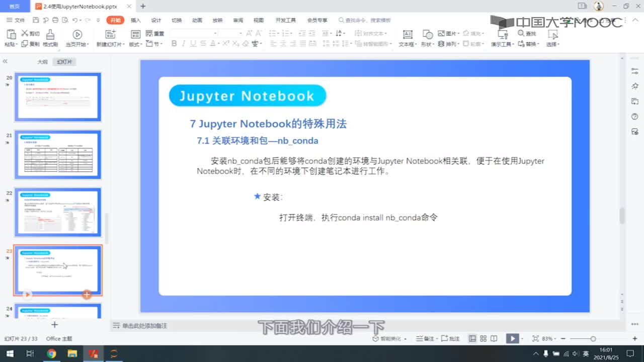The height and width of the screenshot is (362, 644).
Task: Click the Paste clipboard icon
Action: [11, 34]
